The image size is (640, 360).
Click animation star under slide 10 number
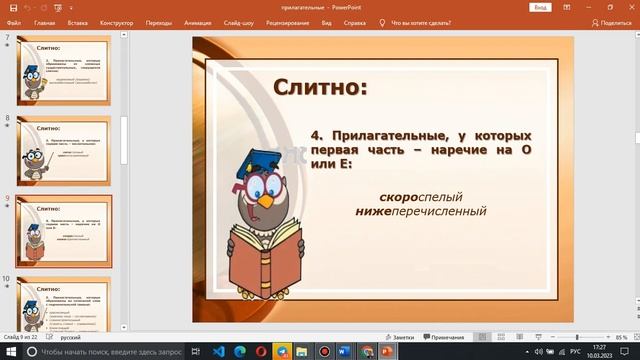7,287
